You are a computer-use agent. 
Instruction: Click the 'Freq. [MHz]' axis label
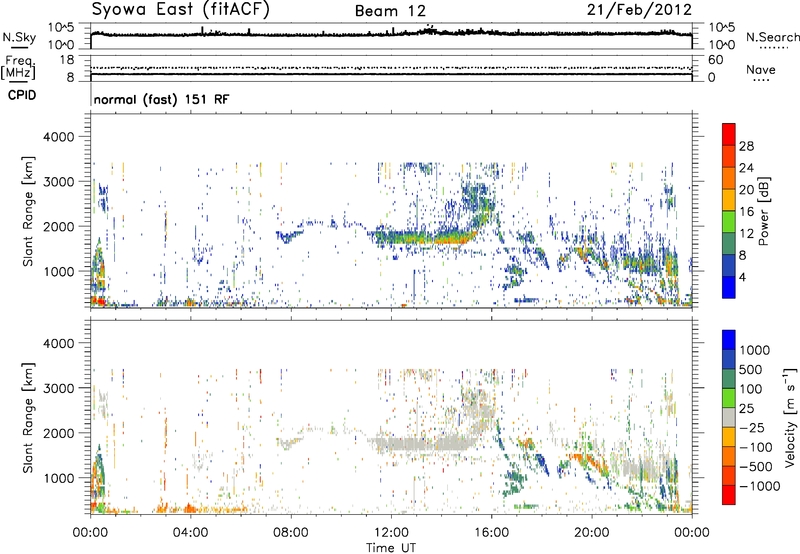tap(19, 67)
